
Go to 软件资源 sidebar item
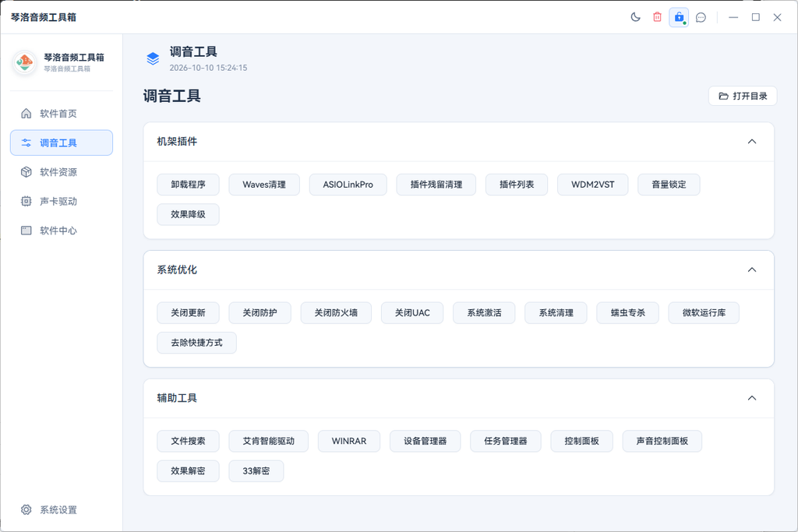pos(61,172)
